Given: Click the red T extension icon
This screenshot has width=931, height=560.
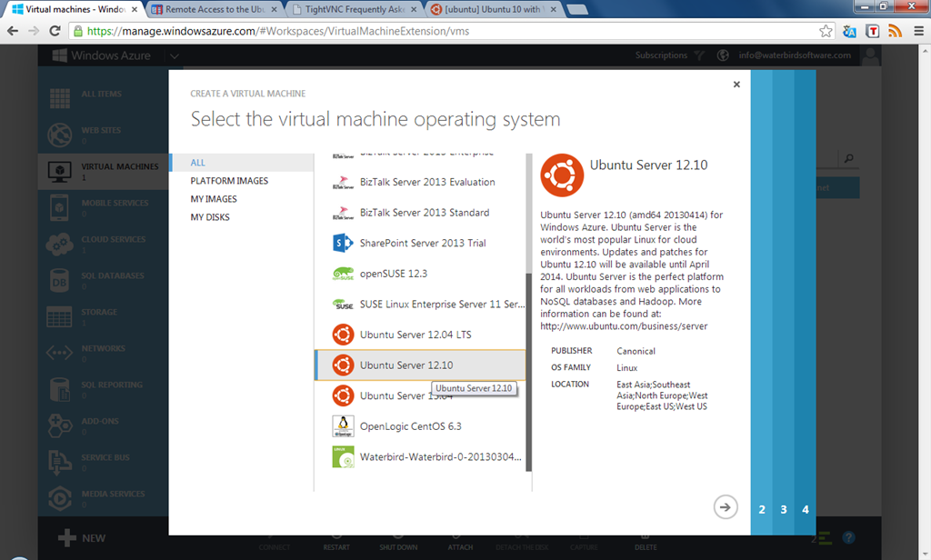Looking at the screenshot, I should tap(872, 31).
